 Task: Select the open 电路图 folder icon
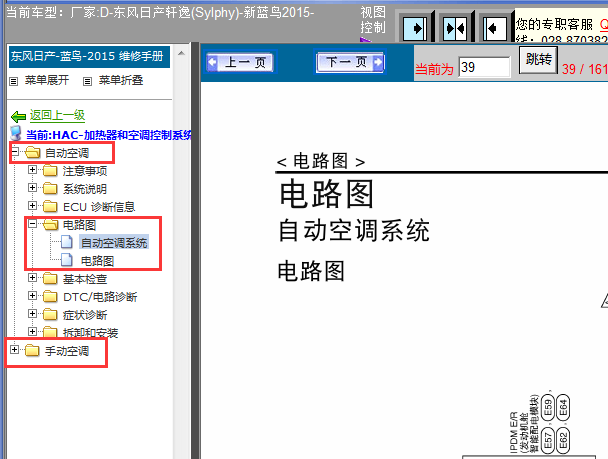[50, 224]
